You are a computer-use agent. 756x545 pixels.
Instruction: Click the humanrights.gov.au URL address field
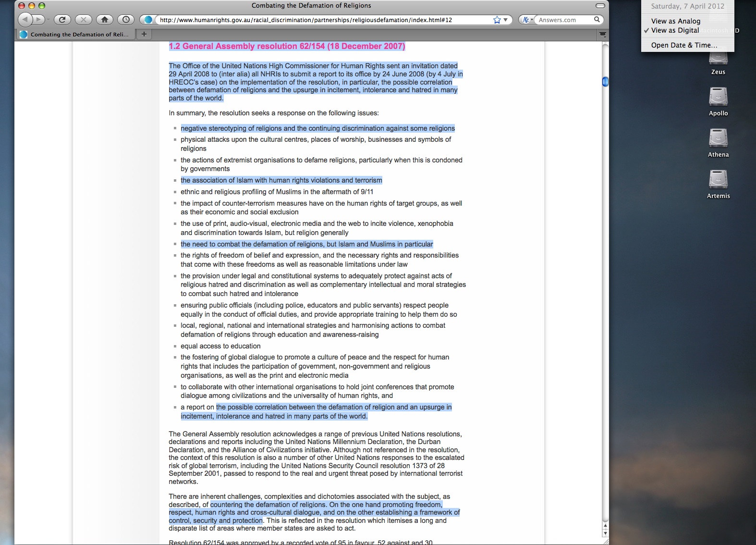click(323, 20)
